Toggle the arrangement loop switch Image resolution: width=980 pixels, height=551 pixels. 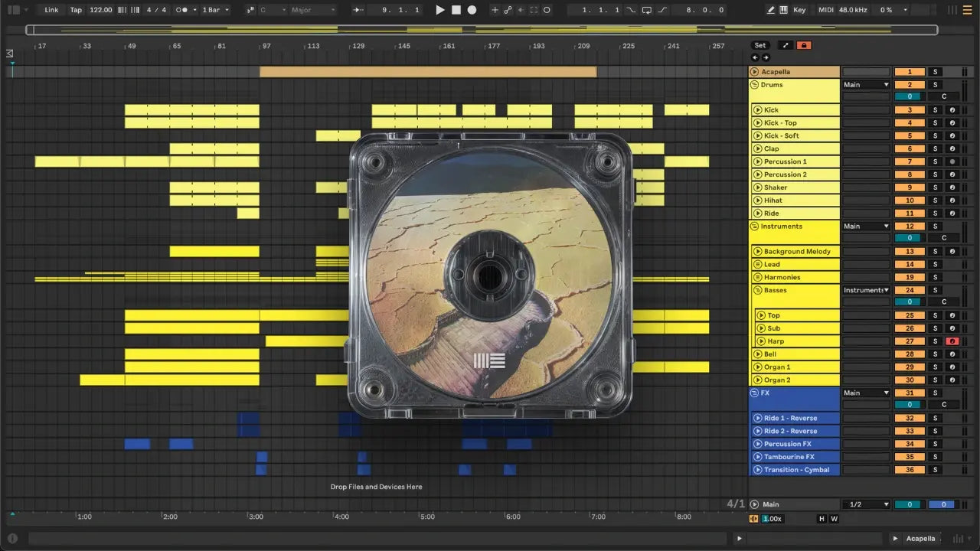point(647,10)
